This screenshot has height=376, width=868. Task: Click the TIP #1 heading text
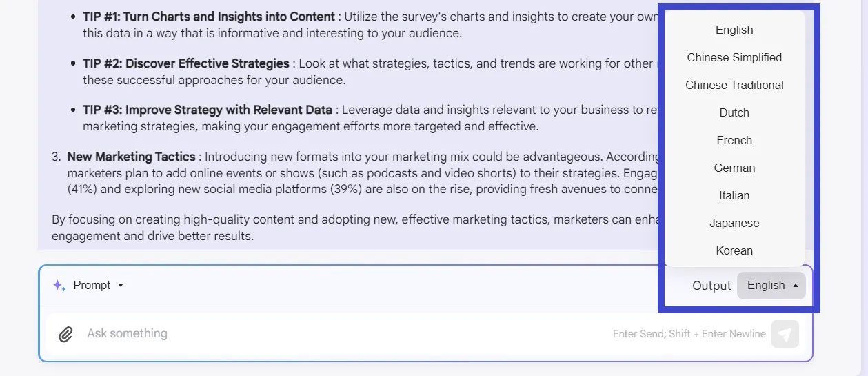(x=209, y=16)
